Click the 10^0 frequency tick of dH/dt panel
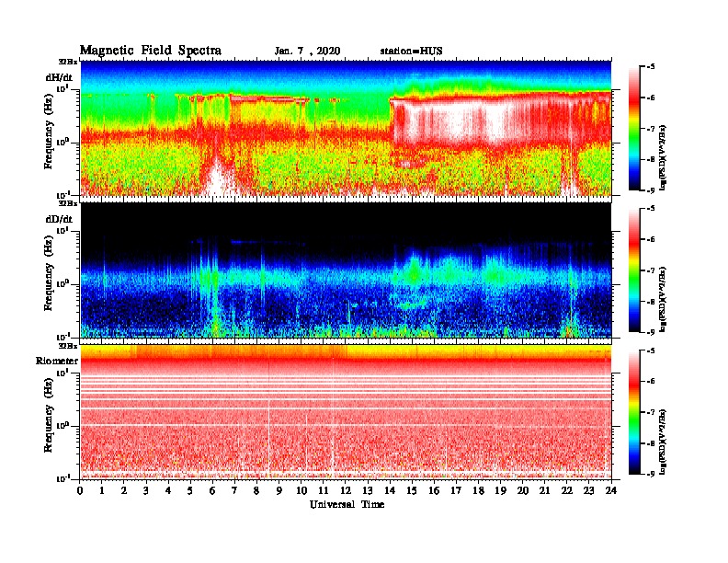The width and height of the screenshot is (728, 563). (63, 142)
